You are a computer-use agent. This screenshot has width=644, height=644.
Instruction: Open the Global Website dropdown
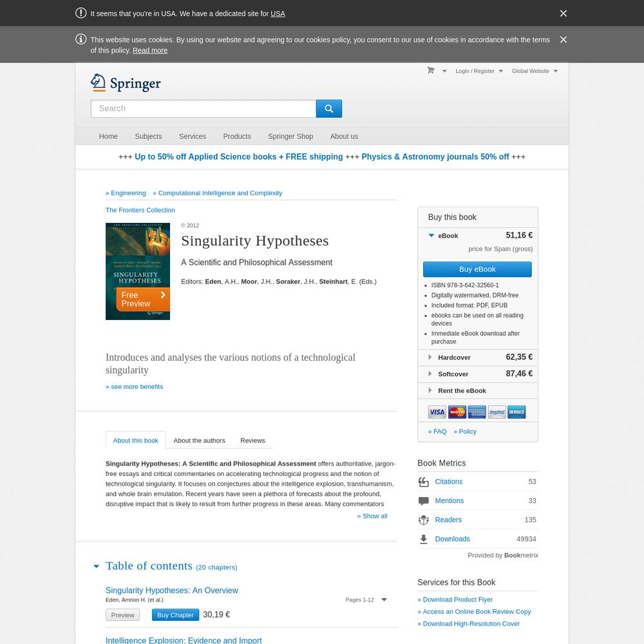pos(535,71)
